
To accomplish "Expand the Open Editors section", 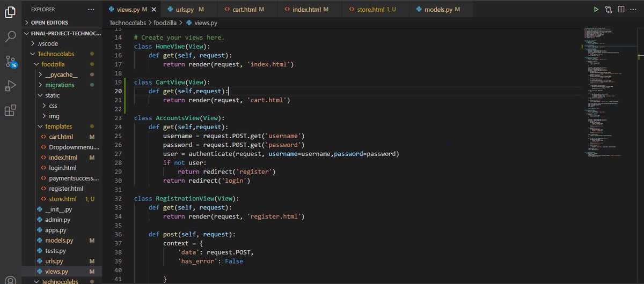I will tap(62, 23).
